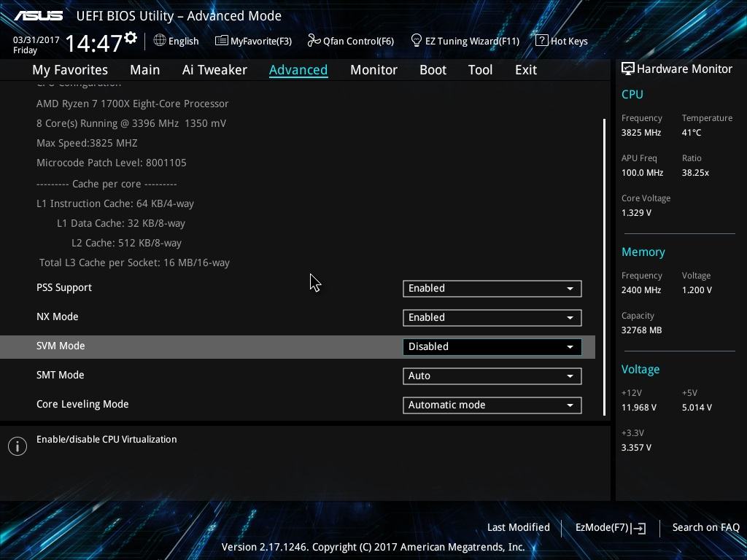Open the Tool tab
747x560 pixels.
480,70
